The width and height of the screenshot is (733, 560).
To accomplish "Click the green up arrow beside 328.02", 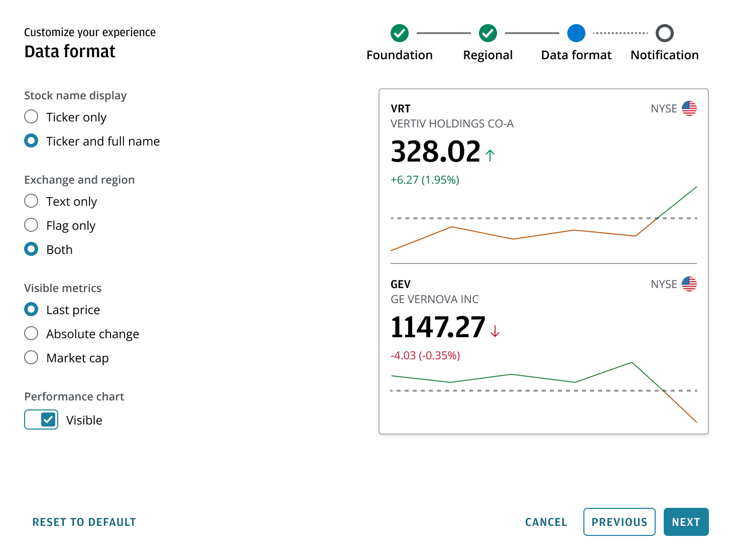I will click(x=490, y=156).
